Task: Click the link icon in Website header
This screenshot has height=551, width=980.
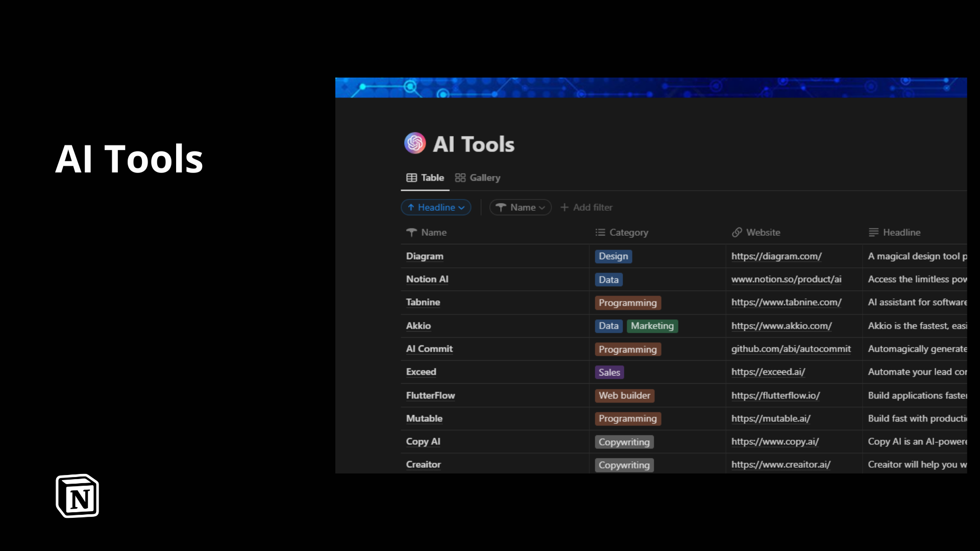Action: (x=737, y=232)
